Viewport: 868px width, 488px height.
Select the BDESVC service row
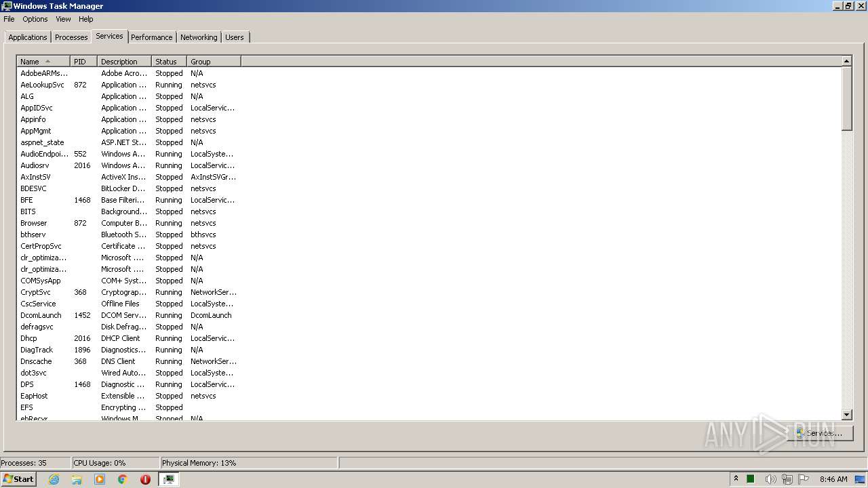pos(129,188)
